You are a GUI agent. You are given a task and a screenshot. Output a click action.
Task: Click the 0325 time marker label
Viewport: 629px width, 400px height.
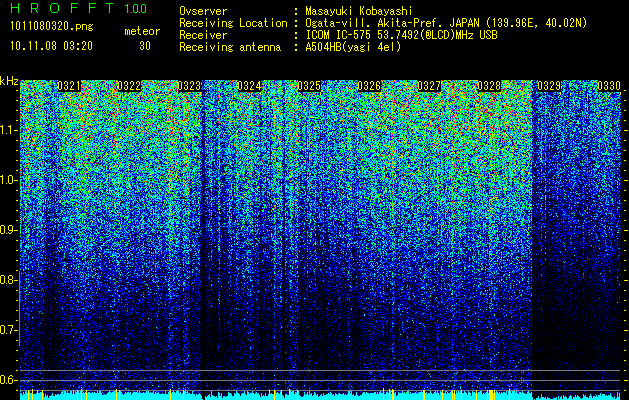[x=309, y=86]
